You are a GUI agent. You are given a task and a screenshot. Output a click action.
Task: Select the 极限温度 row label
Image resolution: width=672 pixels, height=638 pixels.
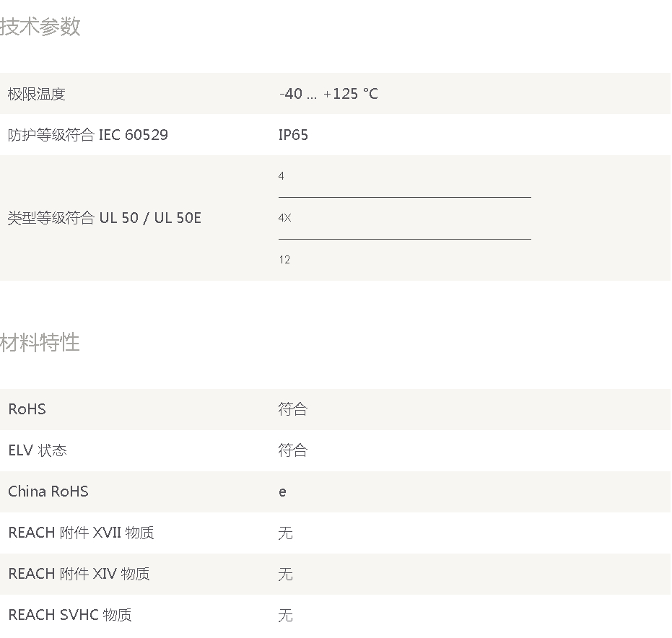pos(36,94)
